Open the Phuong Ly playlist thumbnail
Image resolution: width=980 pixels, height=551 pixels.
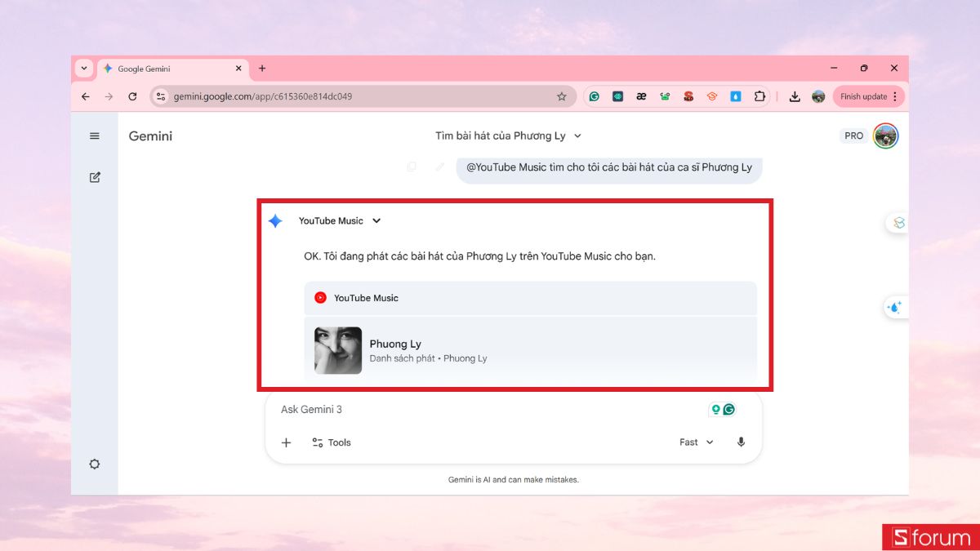pyautogui.click(x=338, y=350)
